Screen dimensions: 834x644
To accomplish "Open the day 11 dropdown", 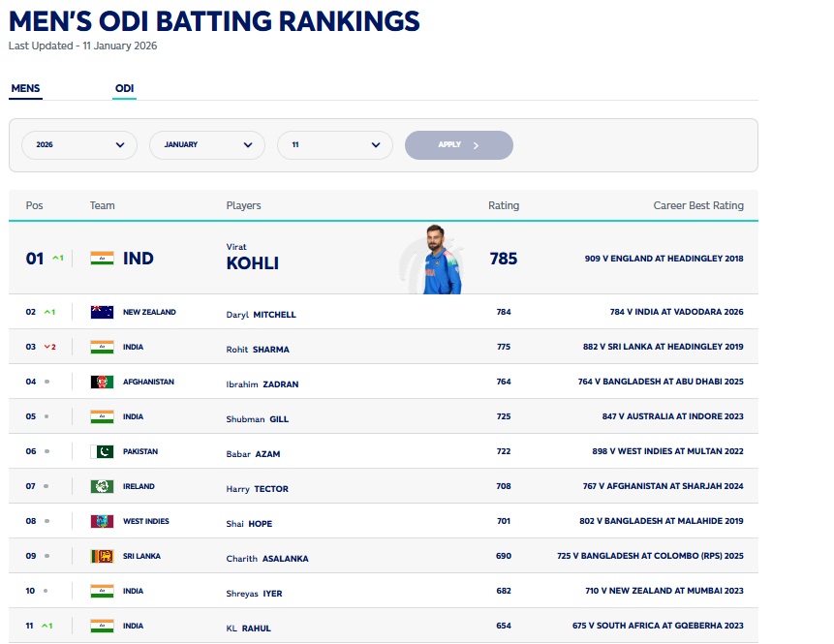I will tap(335, 145).
